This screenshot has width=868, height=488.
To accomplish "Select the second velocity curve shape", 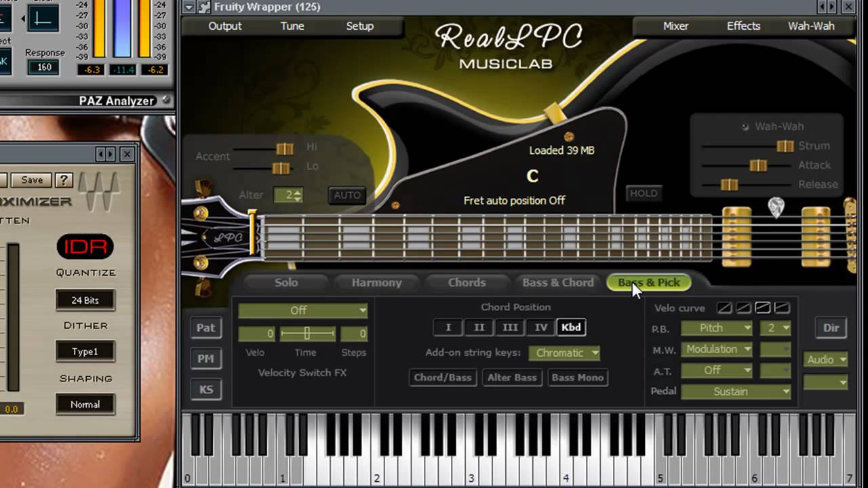I will coord(744,308).
